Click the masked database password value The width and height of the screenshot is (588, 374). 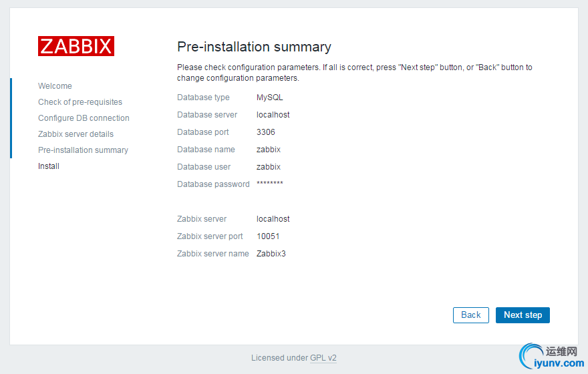click(270, 184)
